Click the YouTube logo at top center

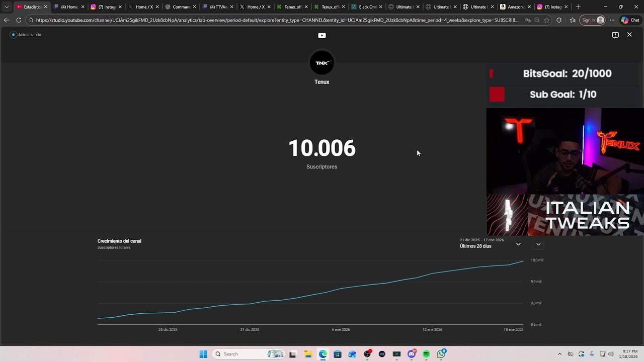(x=322, y=35)
